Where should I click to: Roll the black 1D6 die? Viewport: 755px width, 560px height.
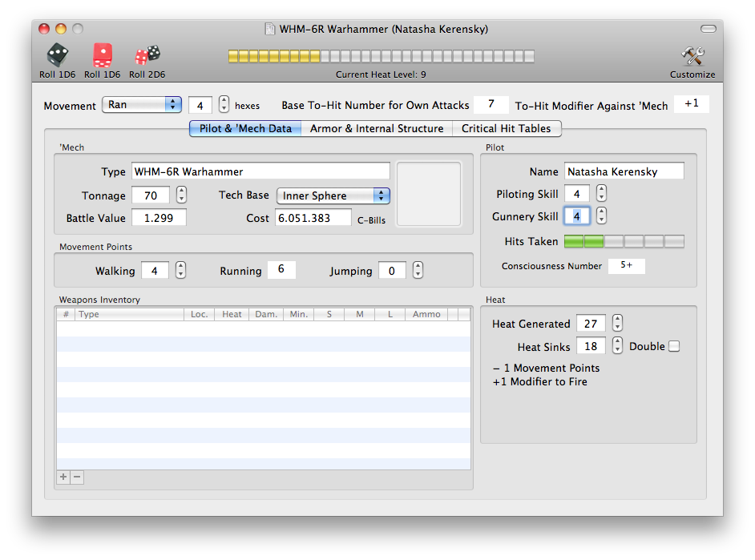pyautogui.click(x=57, y=61)
